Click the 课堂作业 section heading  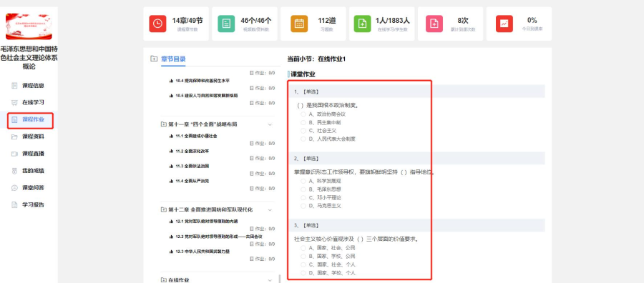(x=303, y=74)
